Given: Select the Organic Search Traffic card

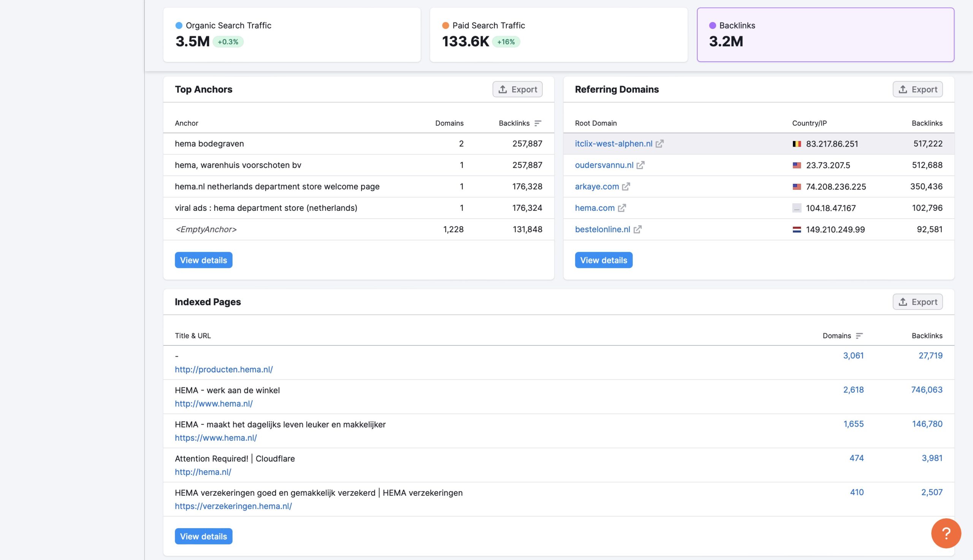Looking at the screenshot, I should [292, 35].
